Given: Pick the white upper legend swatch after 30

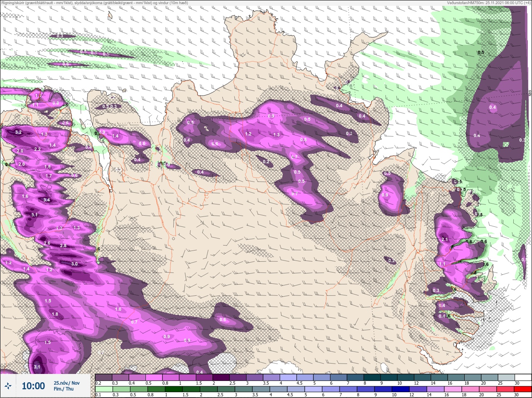Looking at the screenshot, I should tap(524, 377).
